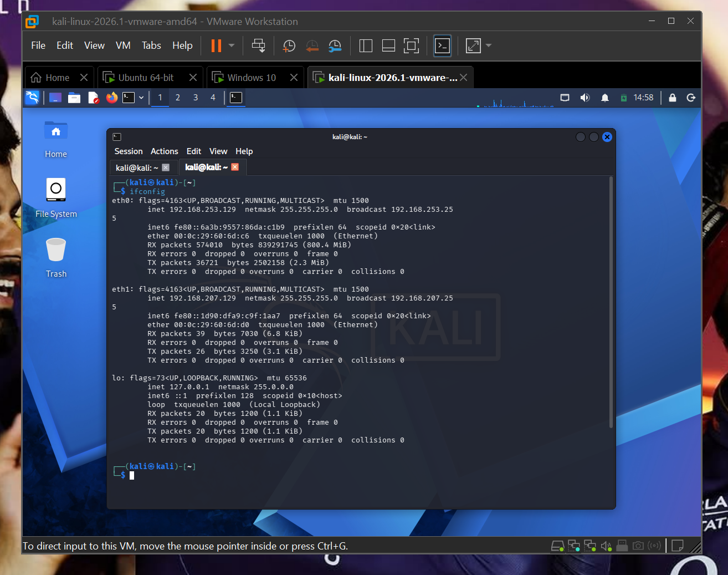
Task: Lock the screen with padlock icon
Action: click(x=673, y=98)
